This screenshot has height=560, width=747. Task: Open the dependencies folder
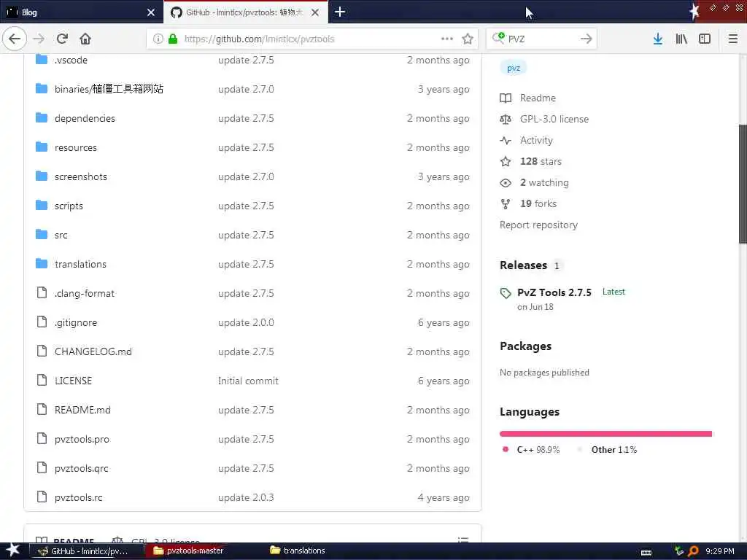[x=85, y=118]
